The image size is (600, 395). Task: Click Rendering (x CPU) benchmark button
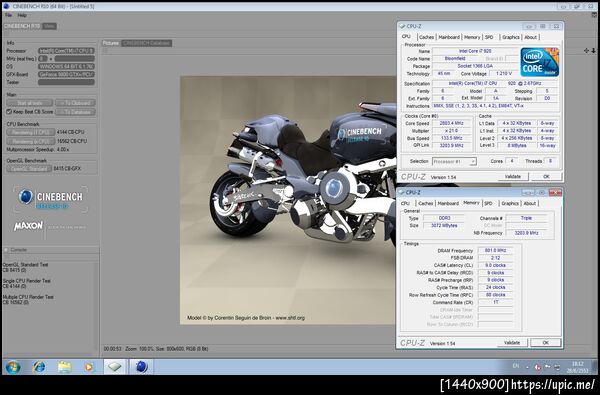(31, 141)
